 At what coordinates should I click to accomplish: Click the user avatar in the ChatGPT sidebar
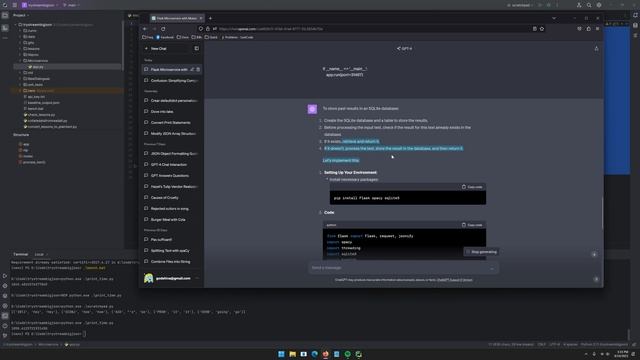tap(149, 278)
